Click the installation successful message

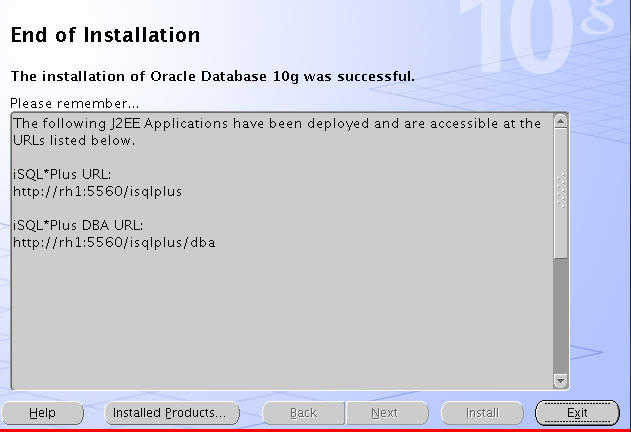pos(212,76)
